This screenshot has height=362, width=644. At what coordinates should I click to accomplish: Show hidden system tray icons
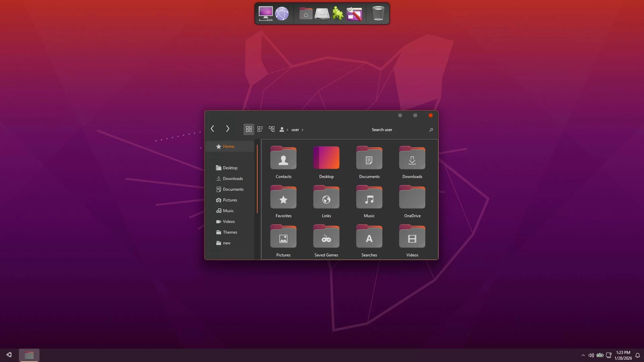[x=583, y=355]
